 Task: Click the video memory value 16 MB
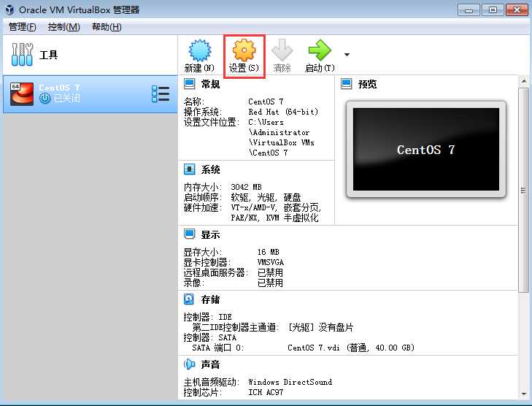coord(268,252)
